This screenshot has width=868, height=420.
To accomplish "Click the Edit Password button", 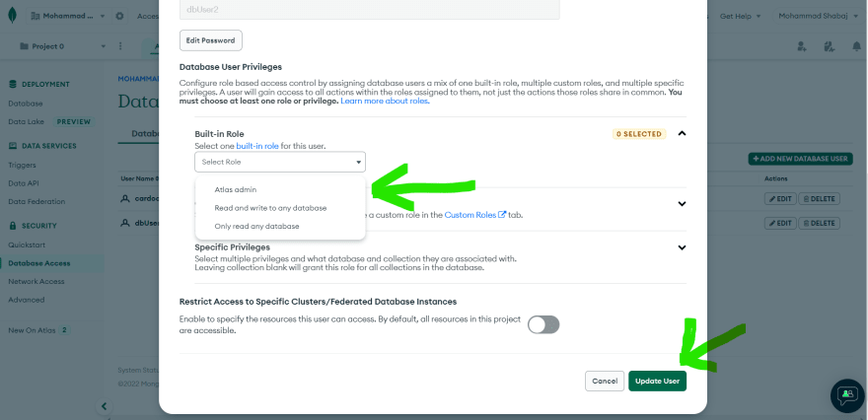I will [x=211, y=40].
